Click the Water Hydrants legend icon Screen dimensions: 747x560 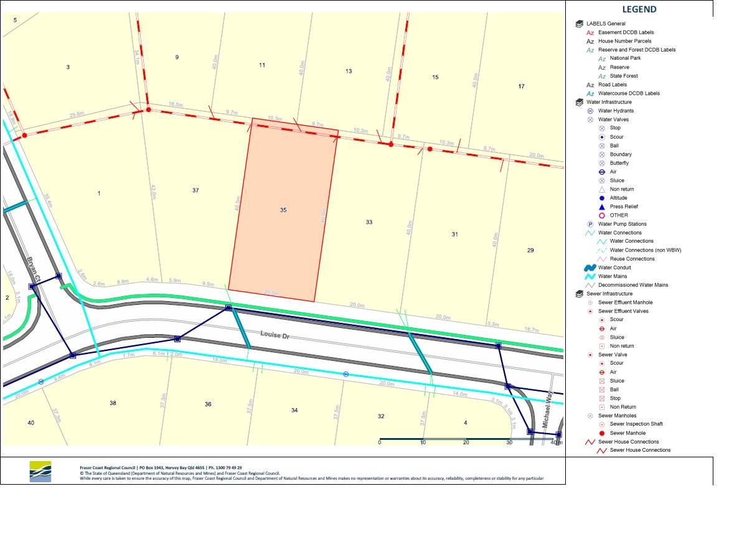590,111
